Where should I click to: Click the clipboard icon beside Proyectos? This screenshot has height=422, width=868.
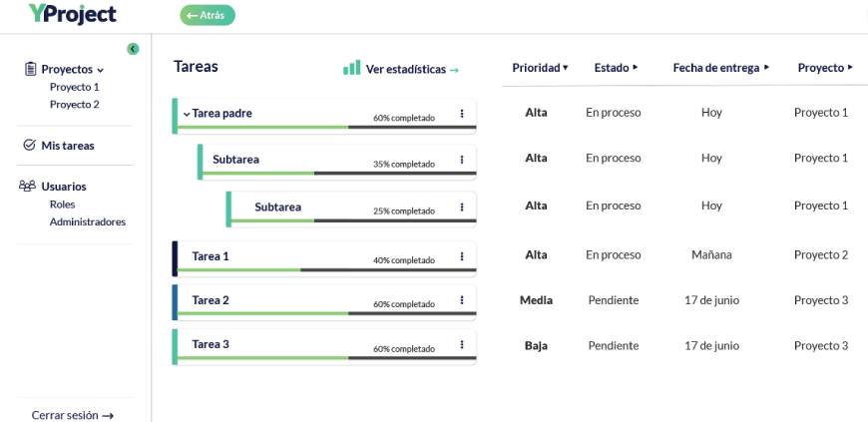[x=31, y=69]
